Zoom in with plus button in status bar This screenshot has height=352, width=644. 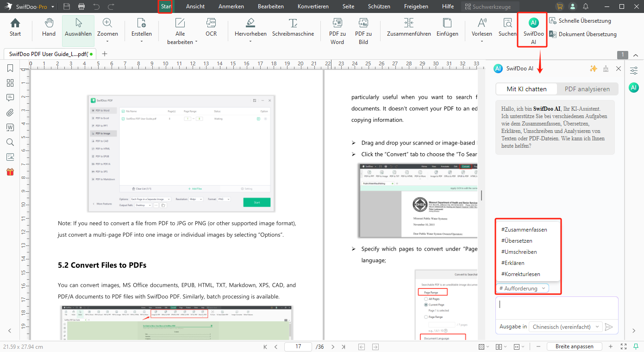coord(610,346)
